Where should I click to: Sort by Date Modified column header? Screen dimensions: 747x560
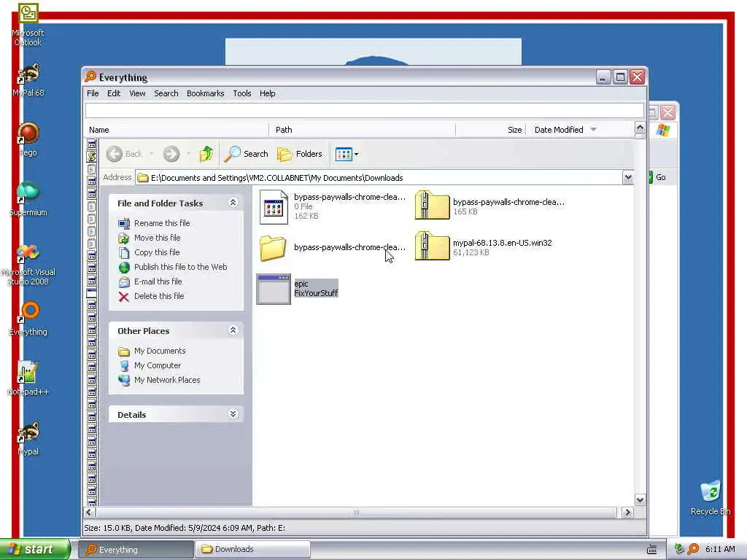coord(579,130)
